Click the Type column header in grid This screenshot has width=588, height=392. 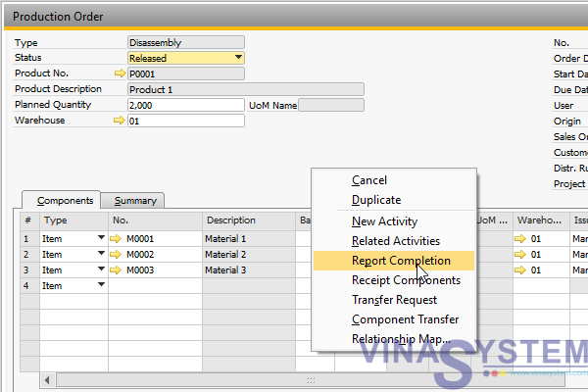(73, 220)
